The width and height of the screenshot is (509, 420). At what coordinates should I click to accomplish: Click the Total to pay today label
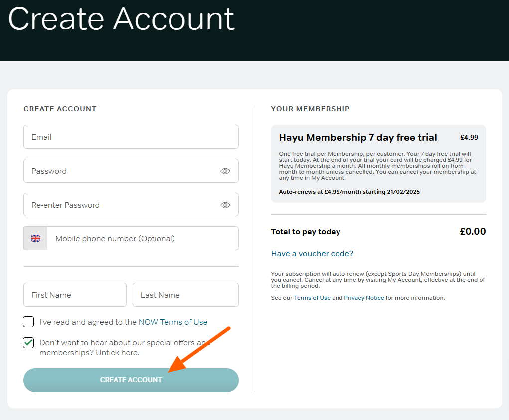[306, 232]
